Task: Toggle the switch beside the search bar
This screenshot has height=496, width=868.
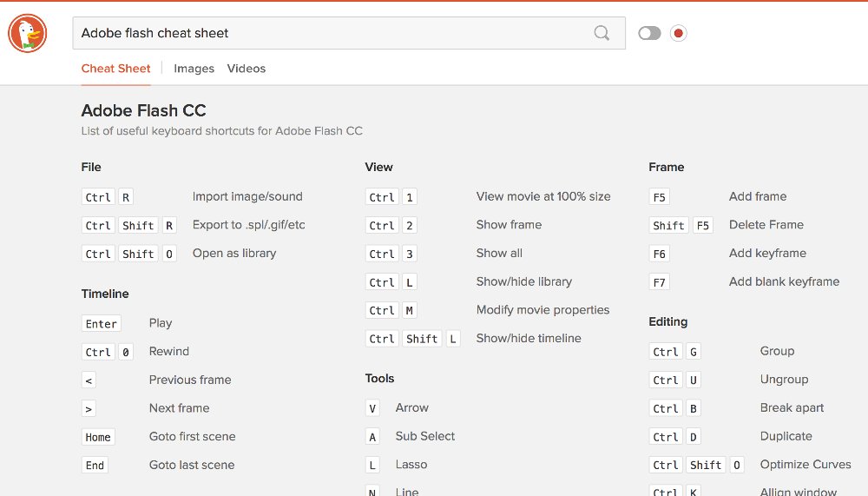Action: pos(649,33)
